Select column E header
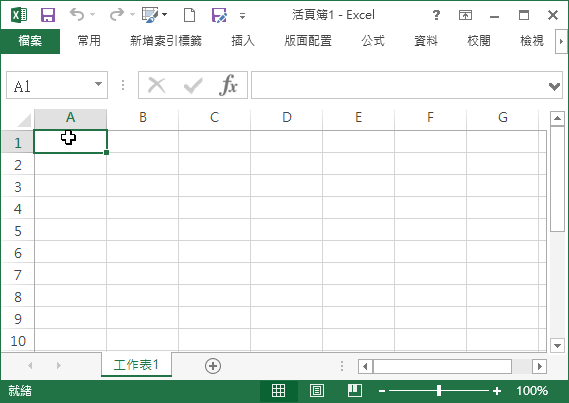Image resolution: width=569 pixels, height=403 pixels. (359, 118)
